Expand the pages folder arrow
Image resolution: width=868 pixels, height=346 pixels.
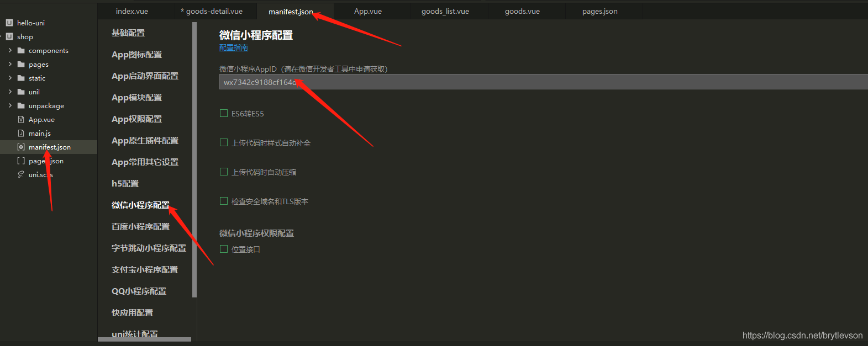coord(10,64)
